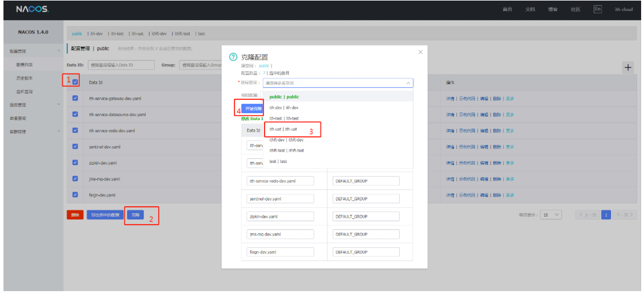The width and height of the screenshot is (644, 294).
Task: Choose 'test | test' in the dropdown list
Action: pyautogui.click(x=338, y=161)
